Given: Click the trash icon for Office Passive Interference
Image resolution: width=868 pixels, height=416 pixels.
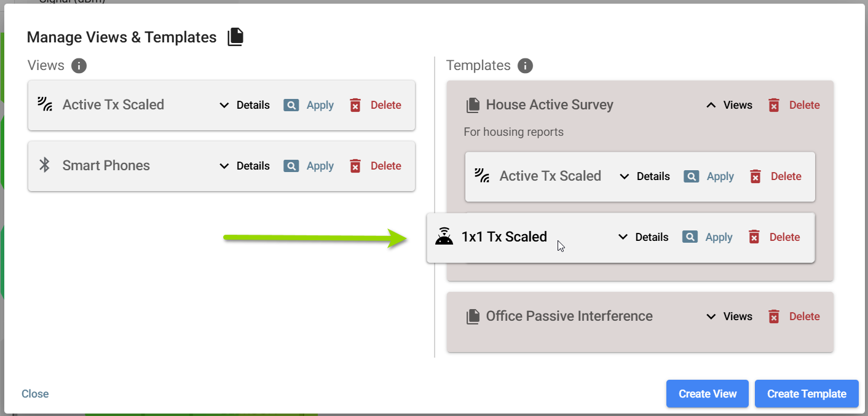Looking at the screenshot, I should tap(774, 316).
